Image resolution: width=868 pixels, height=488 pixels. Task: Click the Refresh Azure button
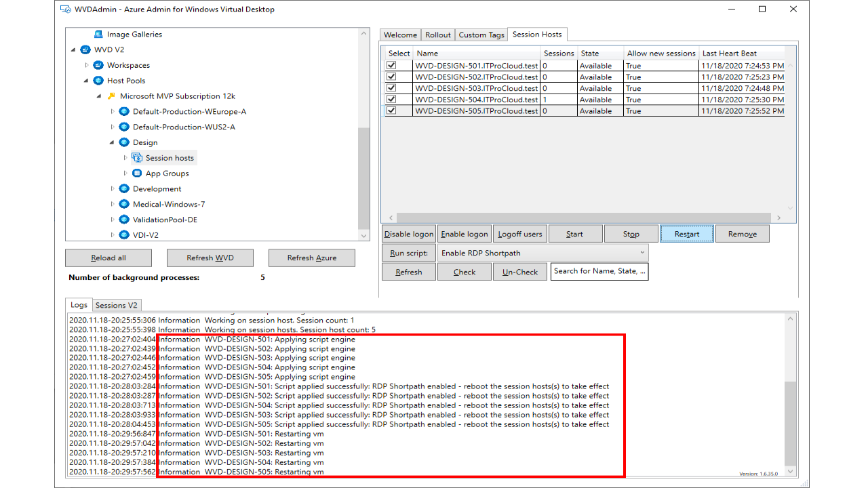tap(312, 258)
